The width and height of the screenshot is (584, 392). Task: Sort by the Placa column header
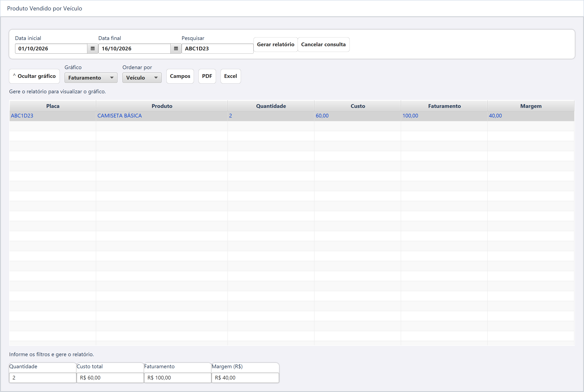click(53, 106)
